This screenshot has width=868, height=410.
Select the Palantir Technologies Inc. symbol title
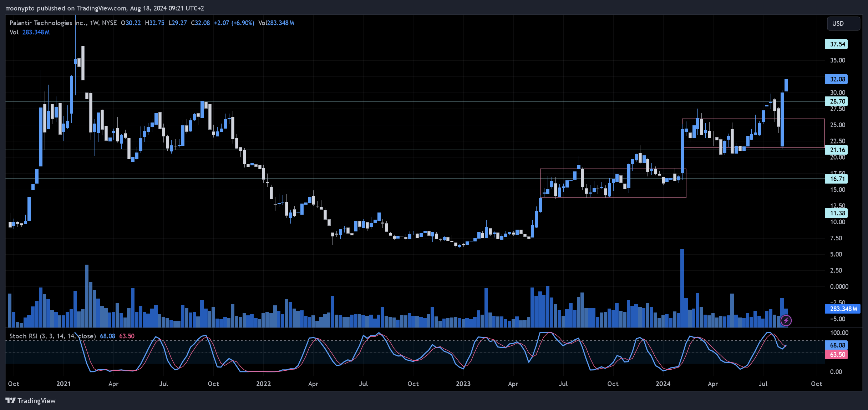(x=48, y=23)
